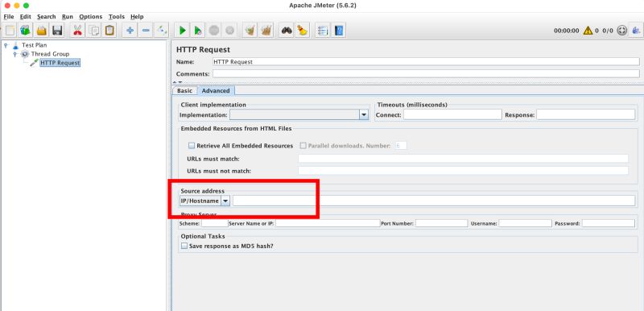The width and height of the screenshot is (644, 311).
Task: Check Save response as MD5 hash
Action: point(184,246)
